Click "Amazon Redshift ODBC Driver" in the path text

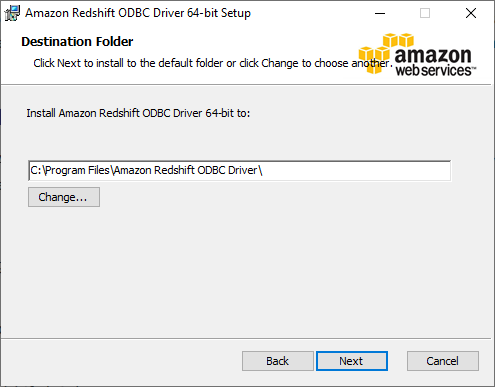tap(186, 171)
